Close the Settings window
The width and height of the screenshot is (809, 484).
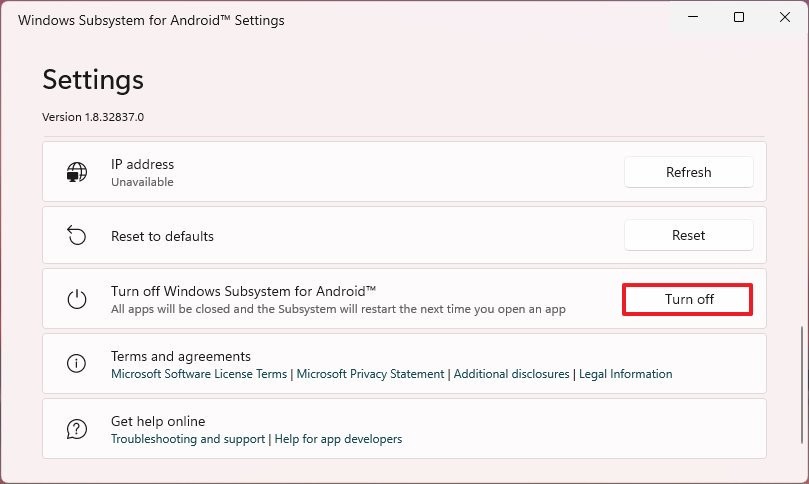click(x=785, y=17)
